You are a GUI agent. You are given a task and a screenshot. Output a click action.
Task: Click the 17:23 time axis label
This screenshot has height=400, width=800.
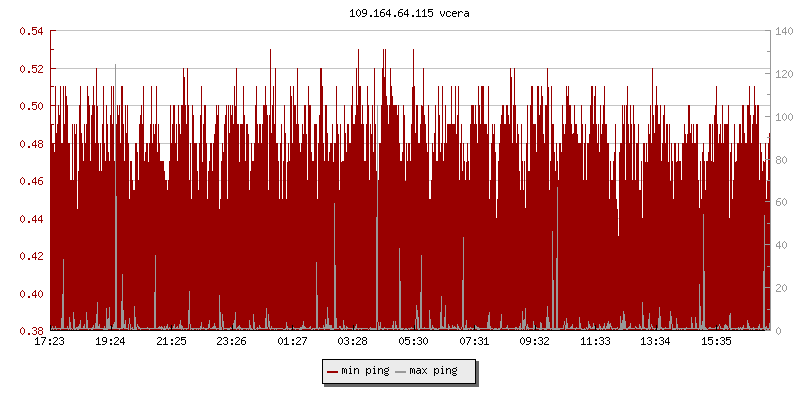pos(50,342)
